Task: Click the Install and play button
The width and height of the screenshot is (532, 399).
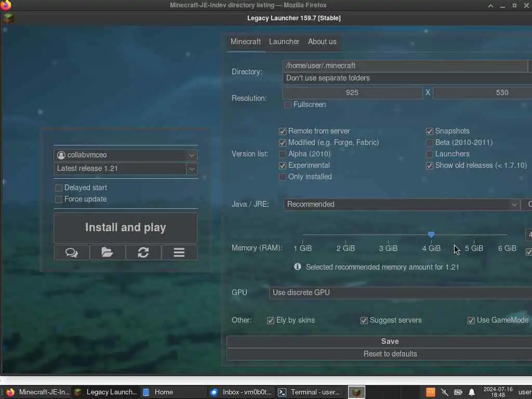Action: click(x=126, y=228)
